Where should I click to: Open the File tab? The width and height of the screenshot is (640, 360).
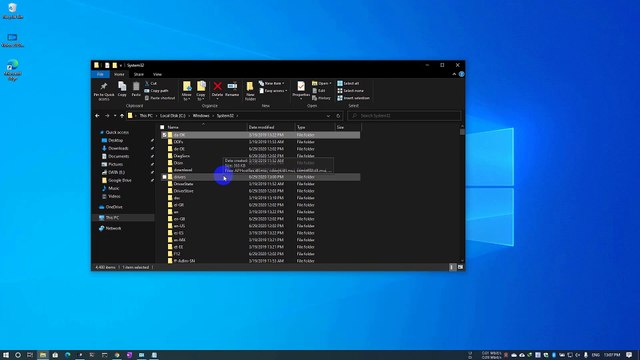click(x=100, y=74)
